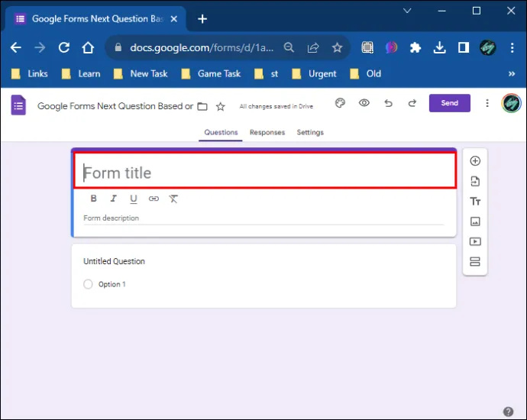Toggle the browser side panel icon
This screenshot has height=420, width=527.
click(x=464, y=47)
